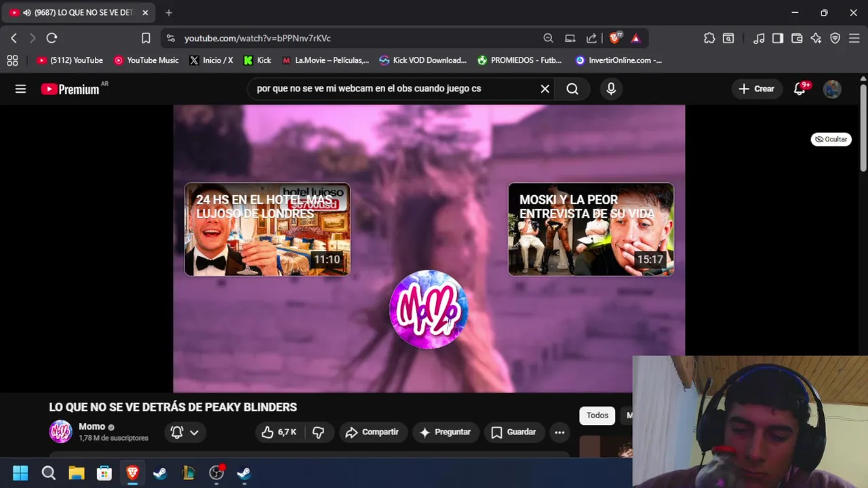Zoom out with address bar zoom icon

coord(548,38)
